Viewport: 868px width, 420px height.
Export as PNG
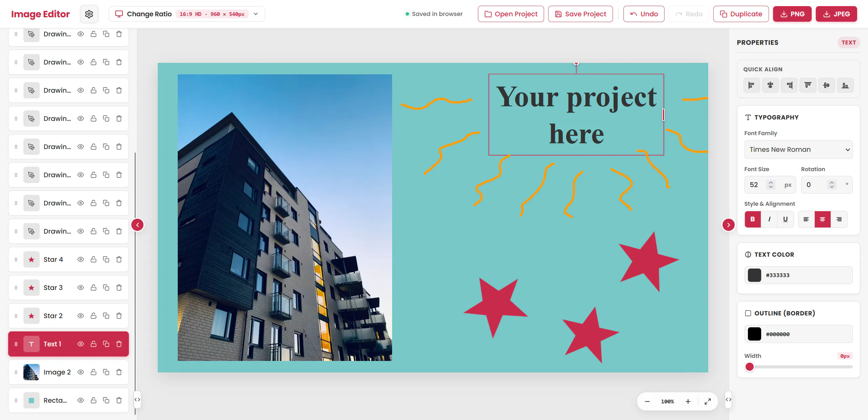(x=792, y=14)
